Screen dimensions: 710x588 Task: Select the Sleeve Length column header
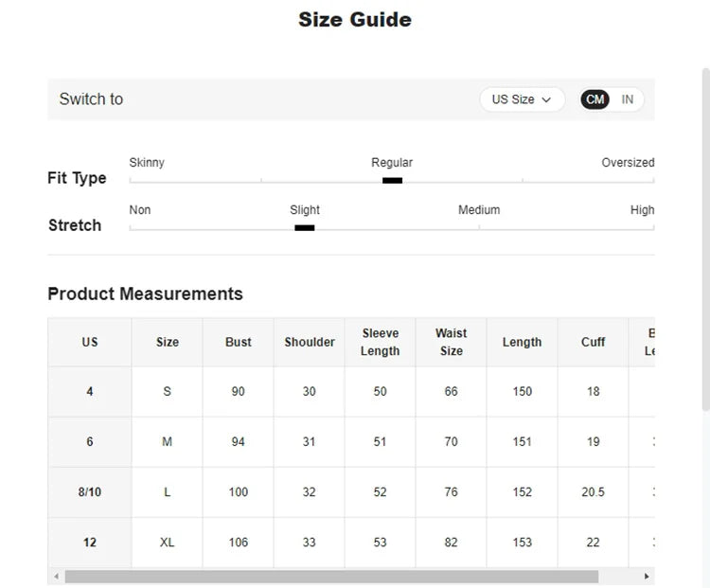380,342
